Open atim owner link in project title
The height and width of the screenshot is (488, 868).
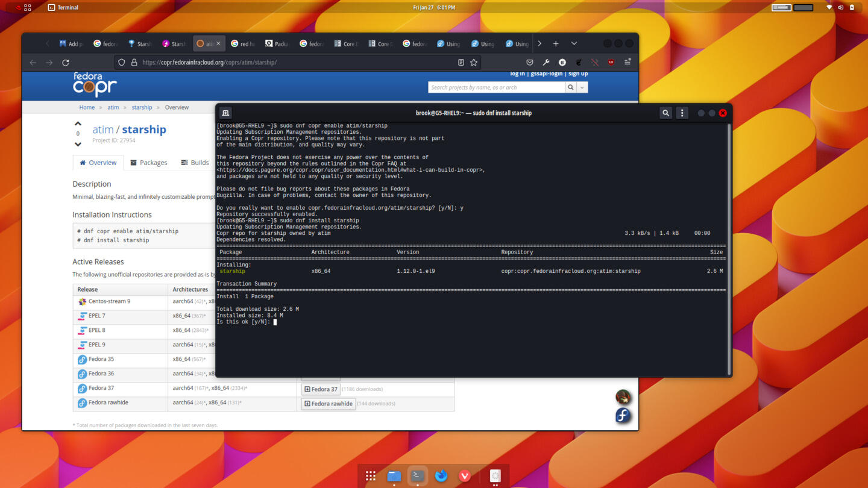102,130
